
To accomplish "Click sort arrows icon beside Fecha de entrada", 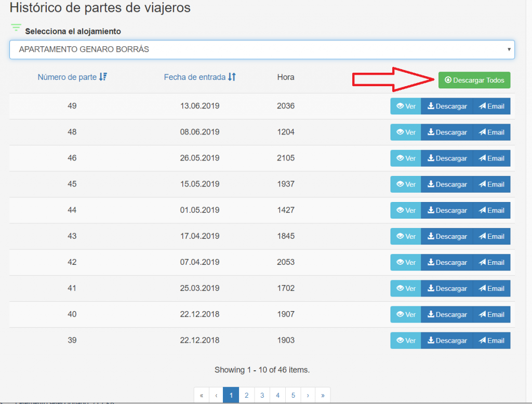I will click(232, 77).
